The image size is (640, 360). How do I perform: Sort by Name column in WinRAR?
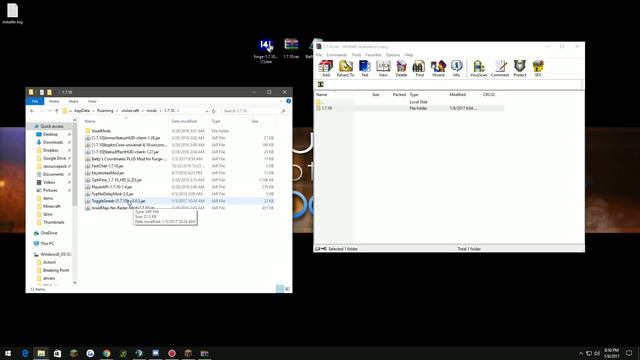(322, 94)
